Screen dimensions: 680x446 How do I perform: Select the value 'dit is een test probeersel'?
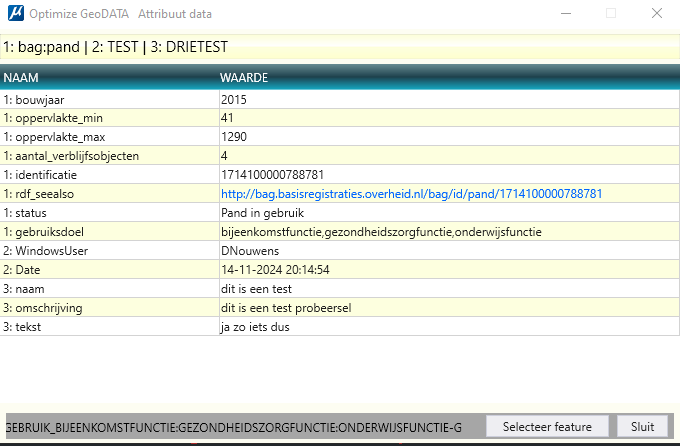(449, 308)
